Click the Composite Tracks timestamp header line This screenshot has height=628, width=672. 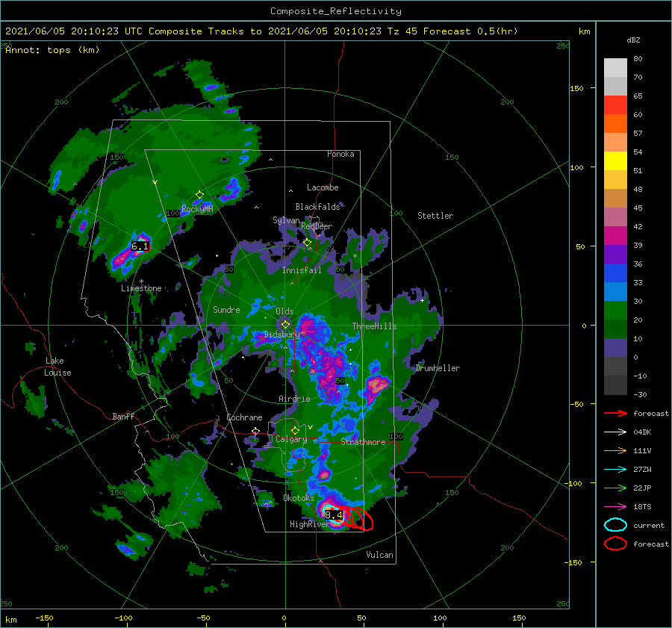tap(261, 31)
